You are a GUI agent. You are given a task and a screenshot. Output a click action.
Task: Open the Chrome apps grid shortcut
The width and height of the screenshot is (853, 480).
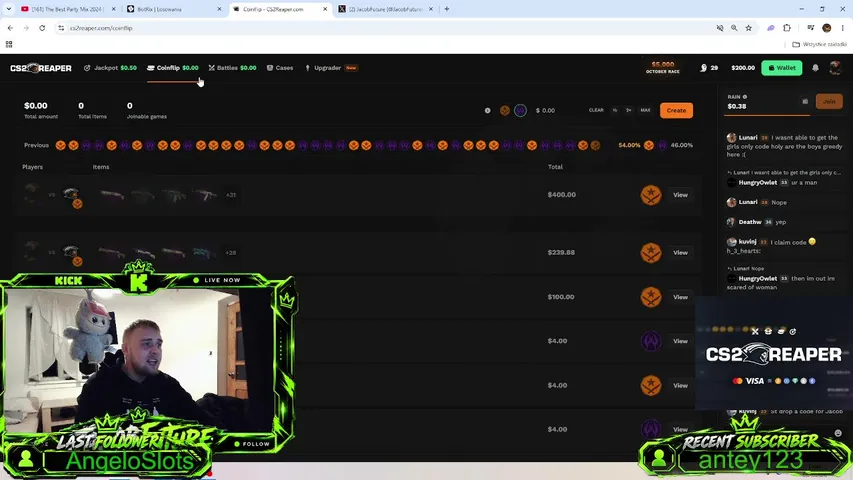pos(9,44)
